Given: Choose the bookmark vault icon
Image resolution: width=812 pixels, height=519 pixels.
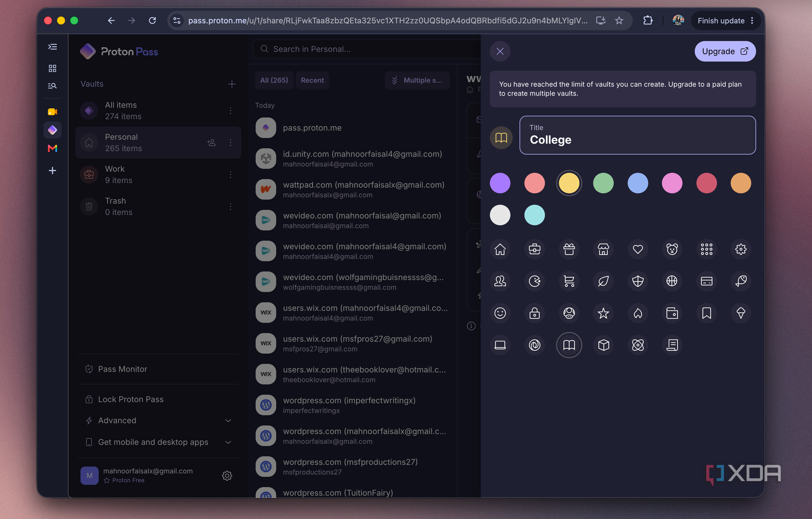Looking at the screenshot, I should [707, 313].
